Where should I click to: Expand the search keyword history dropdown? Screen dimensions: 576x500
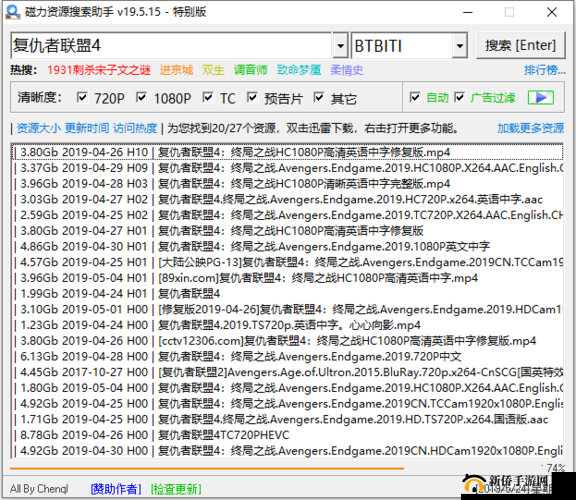[340, 46]
